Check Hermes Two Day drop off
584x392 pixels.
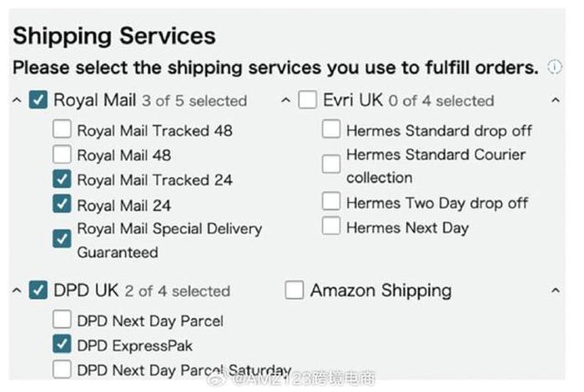pos(331,202)
